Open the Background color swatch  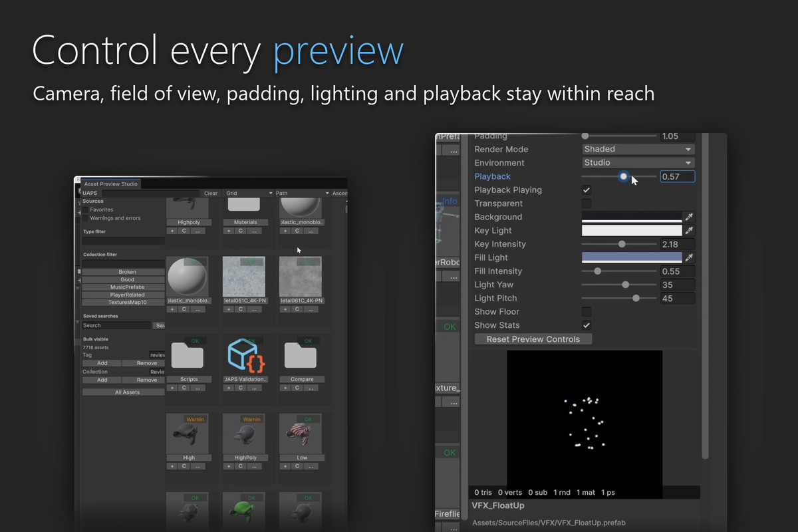(x=632, y=217)
